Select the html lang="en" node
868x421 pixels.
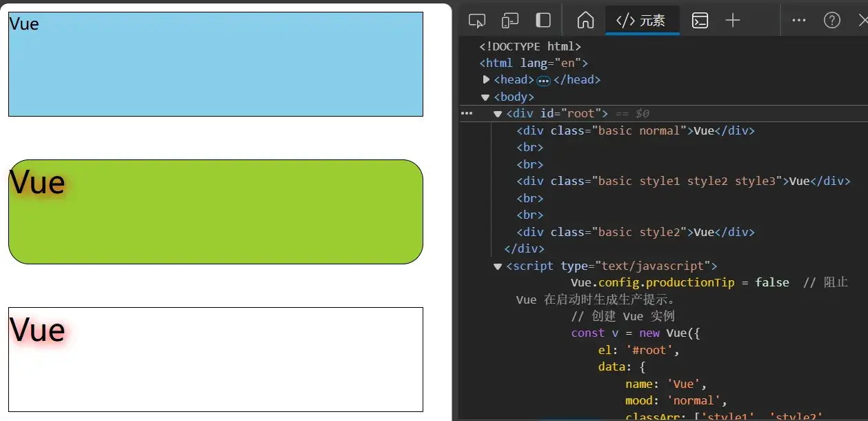(534, 63)
